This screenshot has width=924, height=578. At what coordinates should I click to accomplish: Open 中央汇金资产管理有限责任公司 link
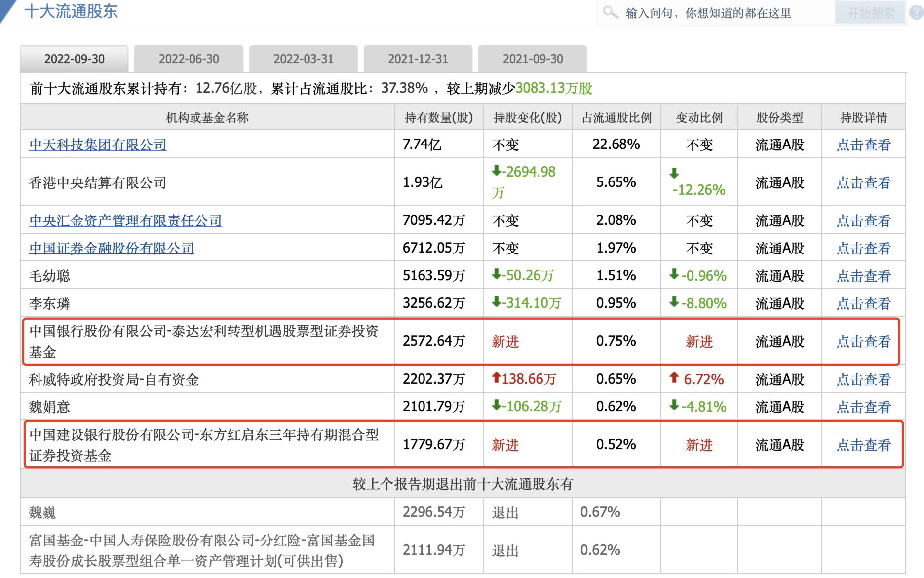[x=125, y=220]
